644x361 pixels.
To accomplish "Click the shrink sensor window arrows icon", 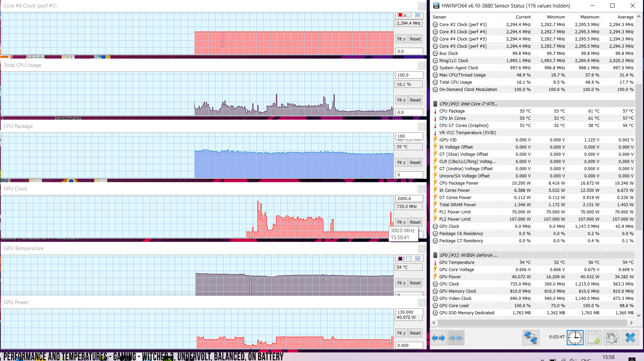I will 456,338.
